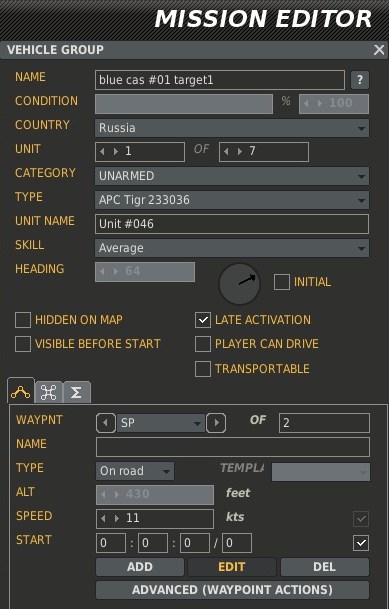This screenshot has width=389, height=609.
Task: Click the START minutes field
Action: pyautogui.click(x=153, y=543)
